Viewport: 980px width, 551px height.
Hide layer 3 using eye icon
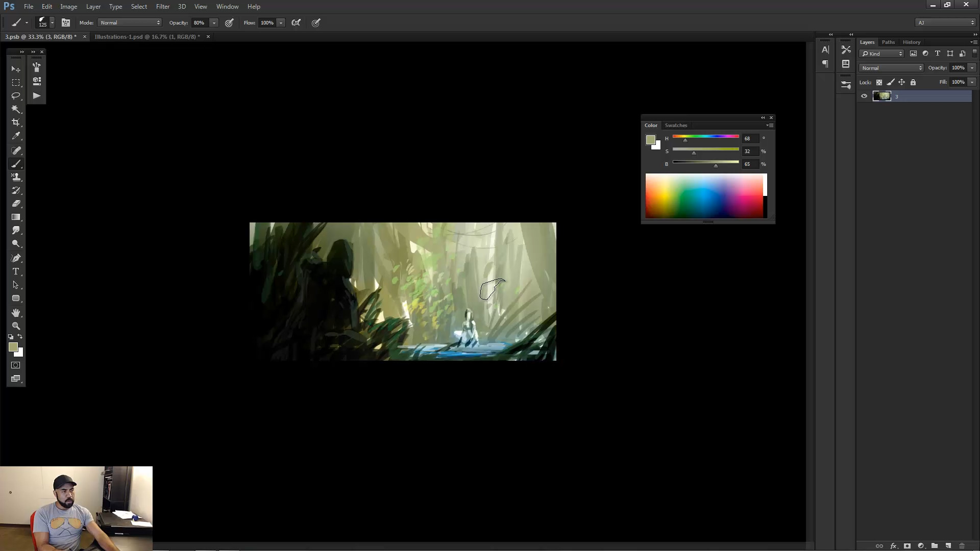(864, 96)
